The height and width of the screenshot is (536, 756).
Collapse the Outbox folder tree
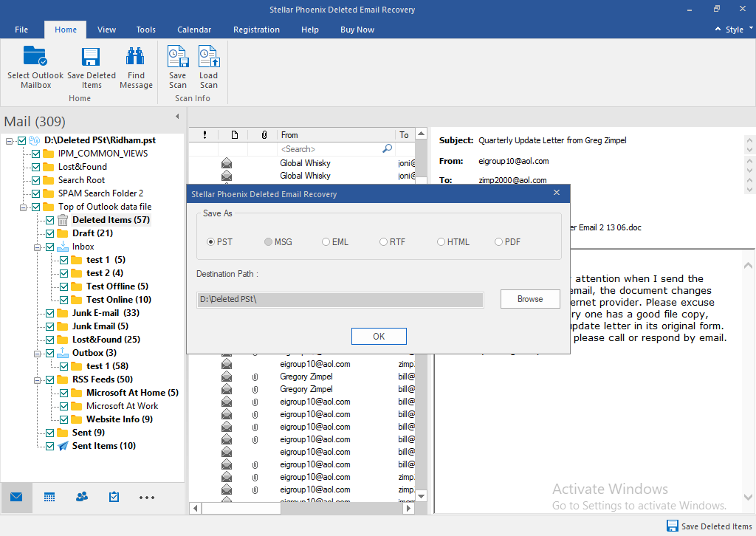tap(37, 354)
